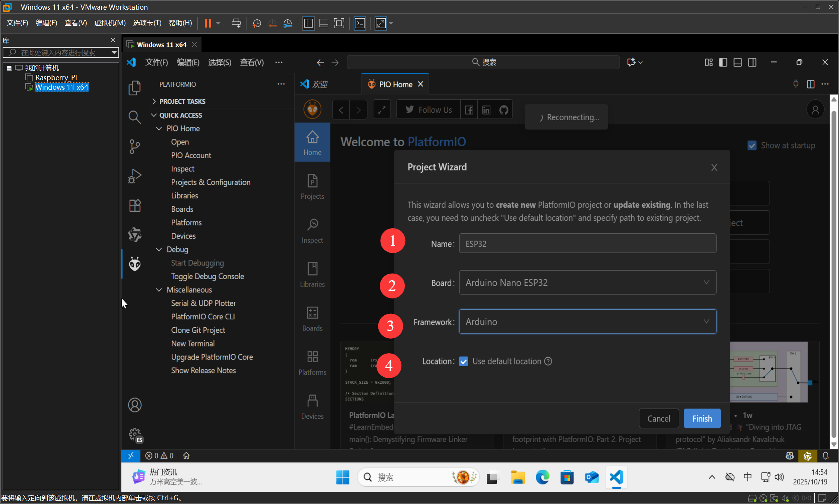Go to PIO Home Devices section
This screenshot has width=839, height=504.
point(312,406)
